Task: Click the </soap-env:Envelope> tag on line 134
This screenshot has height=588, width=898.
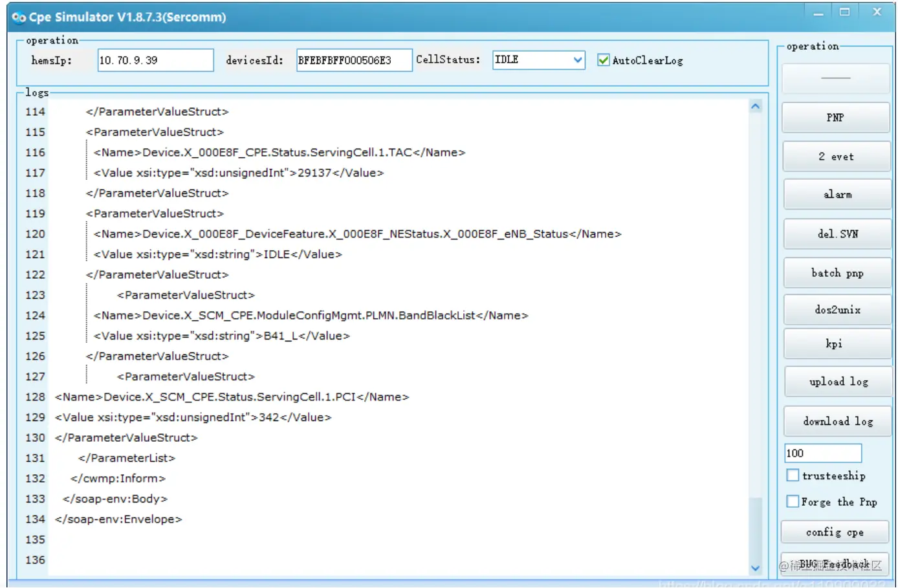Action: [x=118, y=519]
